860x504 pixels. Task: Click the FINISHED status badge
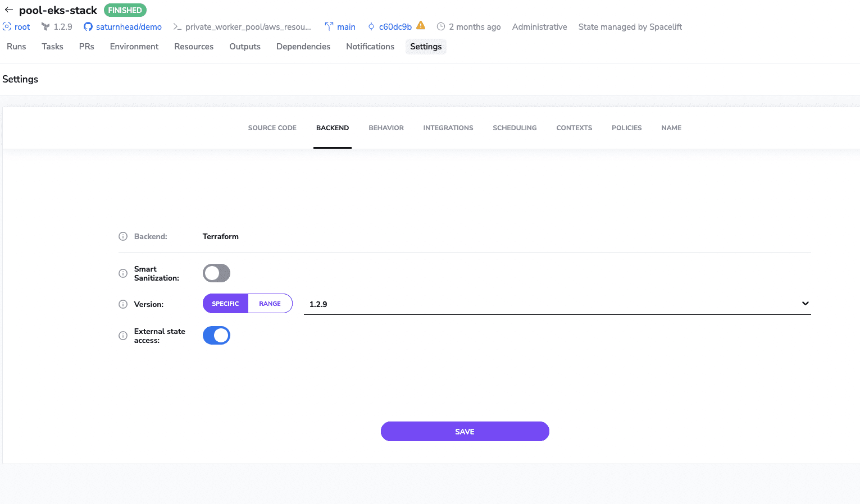coord(125,10)
